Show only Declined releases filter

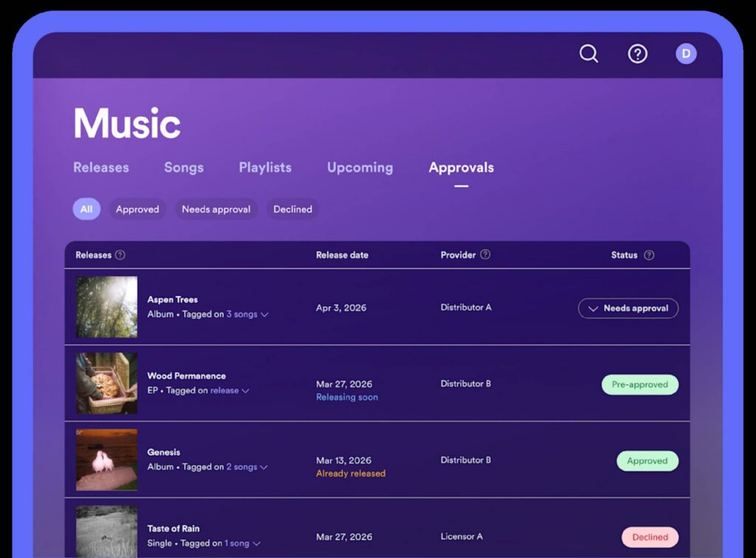(x=292, y=210)
